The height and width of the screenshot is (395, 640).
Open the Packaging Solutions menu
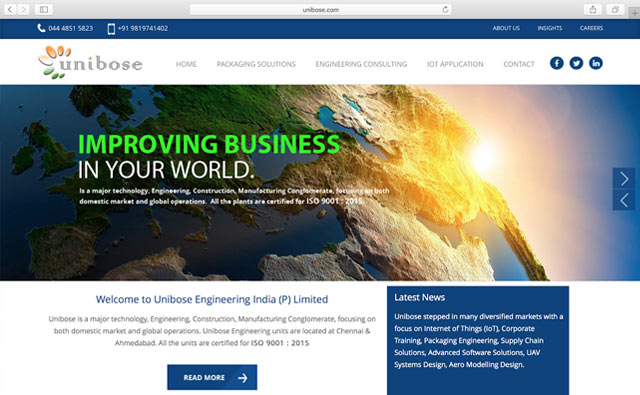[256, 64]
